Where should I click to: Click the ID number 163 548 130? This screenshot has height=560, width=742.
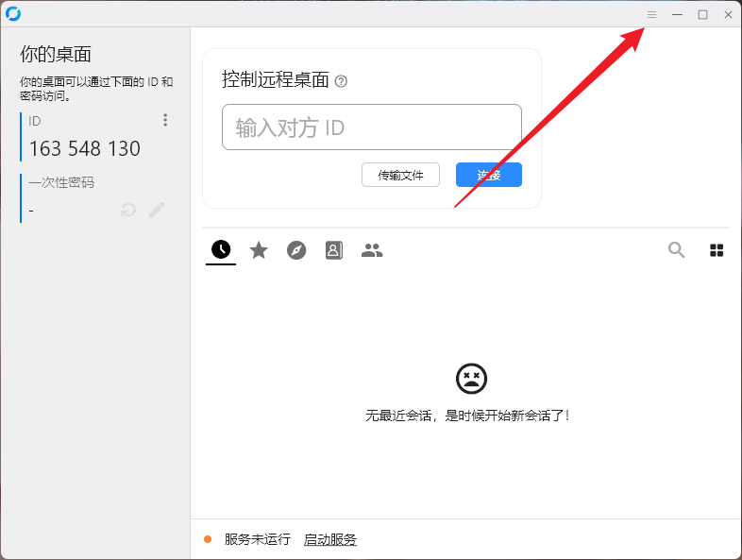[84, 149]
